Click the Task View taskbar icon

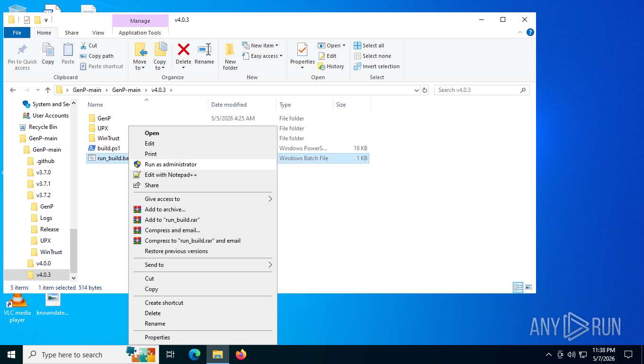click(170, 354)
